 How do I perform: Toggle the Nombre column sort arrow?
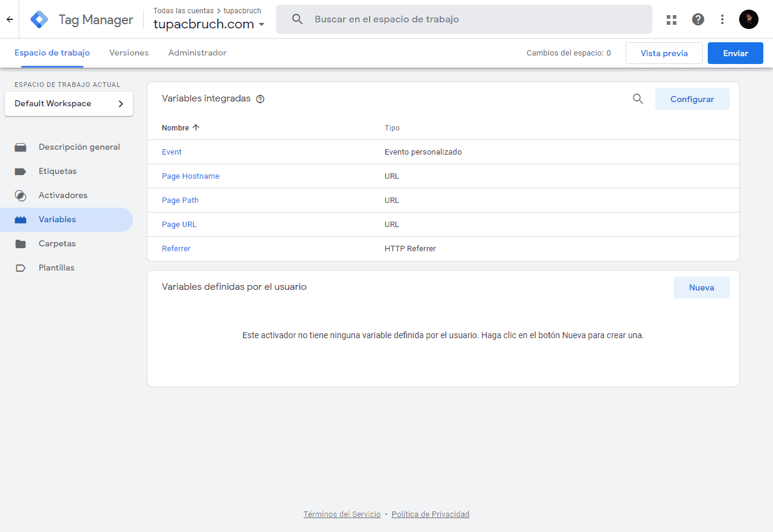click(194, 127)
